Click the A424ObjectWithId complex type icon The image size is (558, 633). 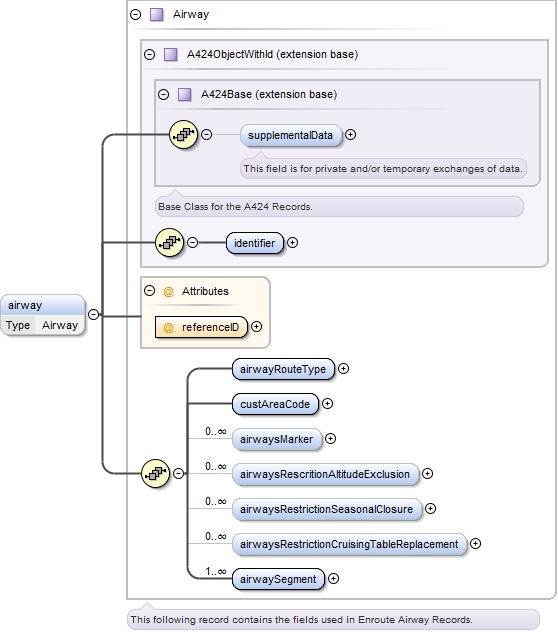[170, 54]
